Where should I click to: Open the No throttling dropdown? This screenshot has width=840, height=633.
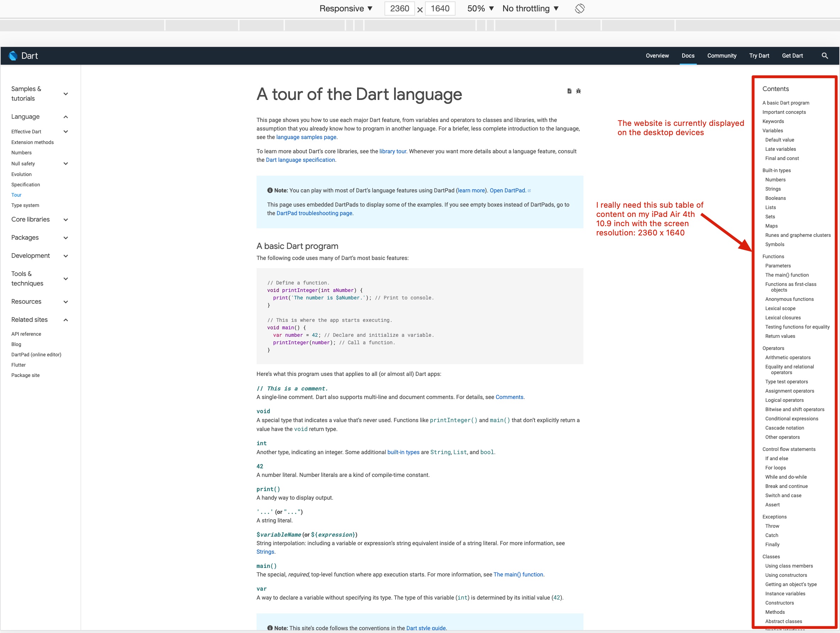click(530, 9)
